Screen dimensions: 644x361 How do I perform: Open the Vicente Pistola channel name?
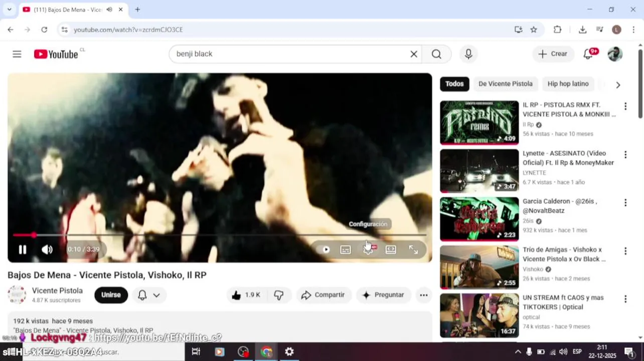point(57,291)
